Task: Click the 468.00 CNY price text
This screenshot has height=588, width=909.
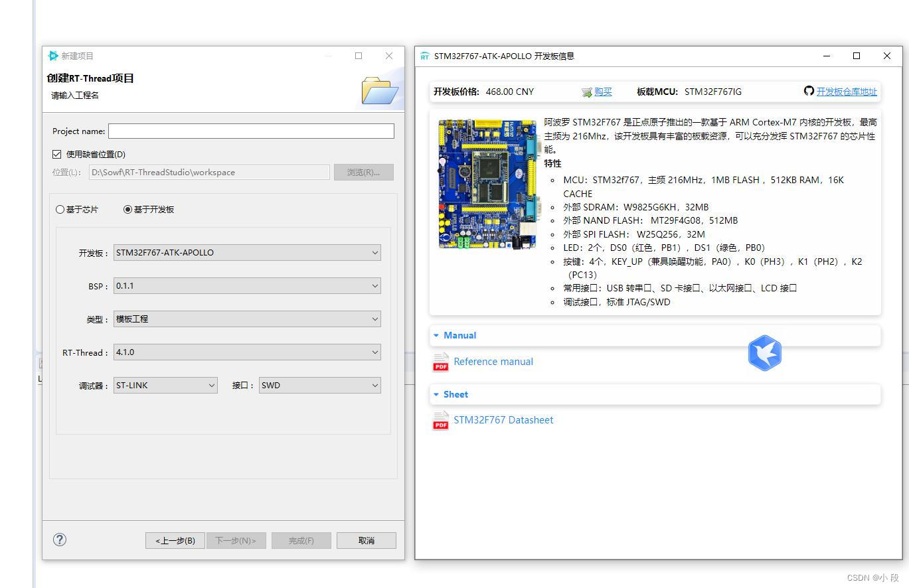Action: coord(510,92)
